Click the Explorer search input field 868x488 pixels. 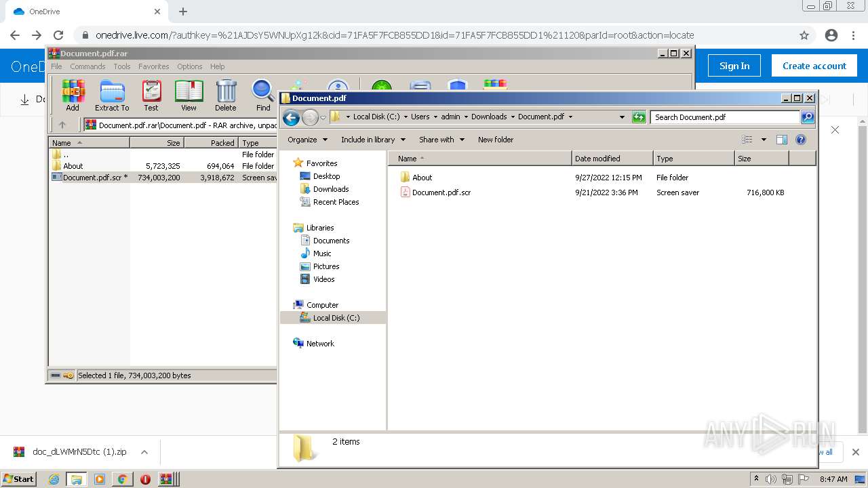(724, 117)
